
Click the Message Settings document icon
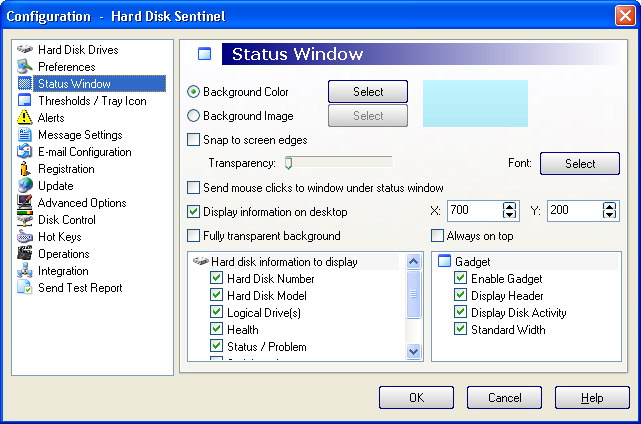pyautogui.click(x=25, y=135)
